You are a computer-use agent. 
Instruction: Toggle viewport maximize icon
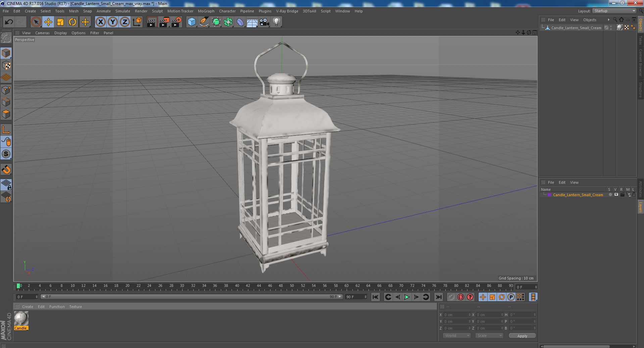[535, 33]
